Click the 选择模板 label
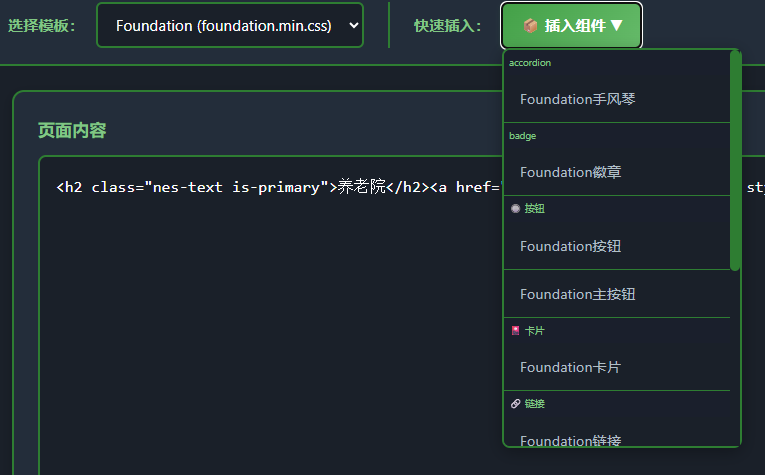The width and height of the screenshot is (765, 475). pyautogui.click(x=42, y=26)
